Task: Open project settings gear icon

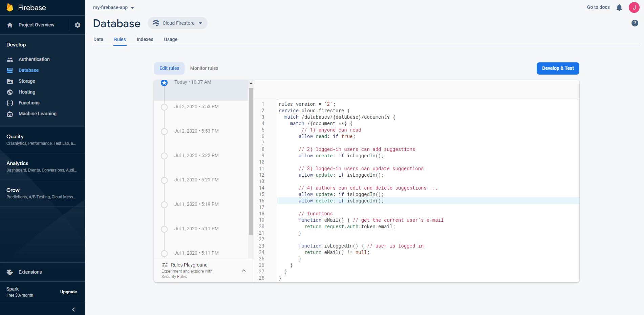Action: point(78,25)
